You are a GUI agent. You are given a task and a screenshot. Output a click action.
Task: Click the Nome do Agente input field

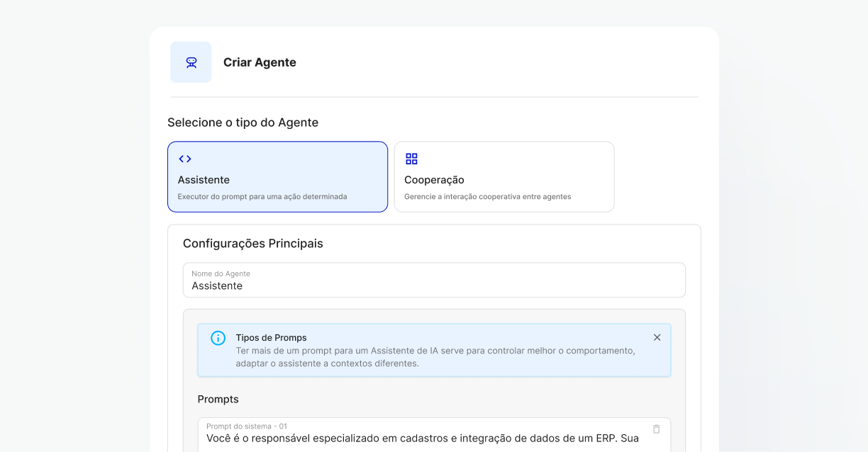tap(434, 286)
